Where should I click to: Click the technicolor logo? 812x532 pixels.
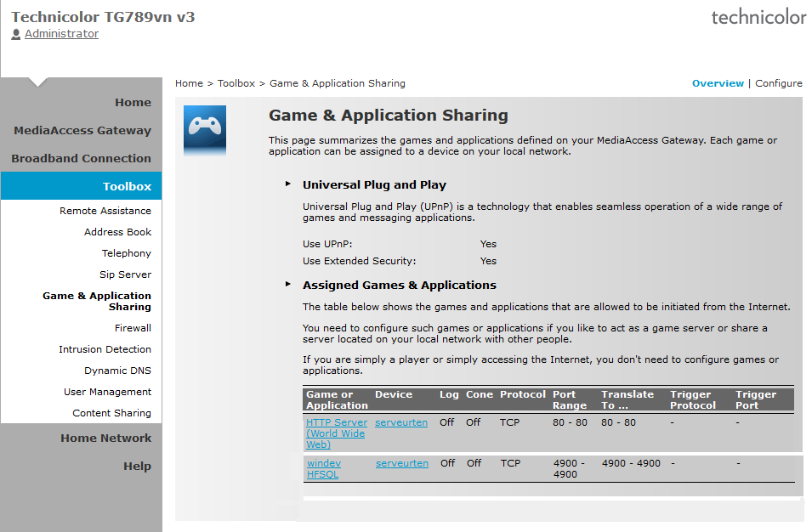tap(758, 17)
